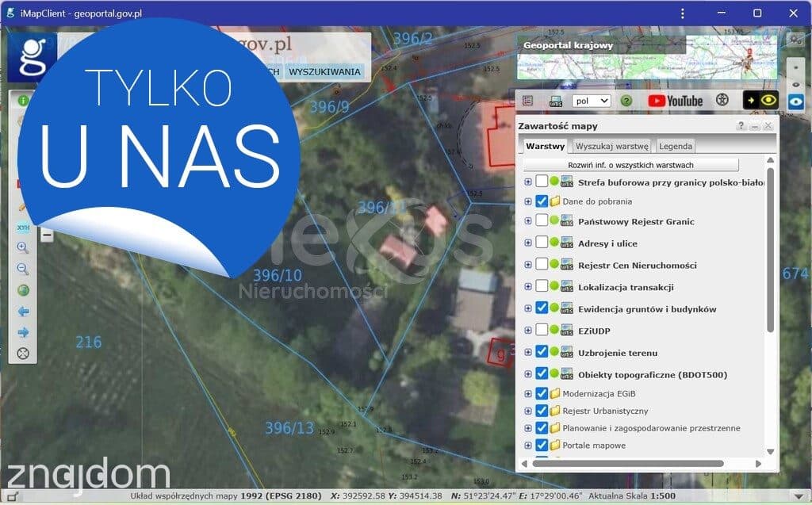Viewport: 812px width, 505px height.
Task: Go to next map view arrow
Action: pos(23,332)
